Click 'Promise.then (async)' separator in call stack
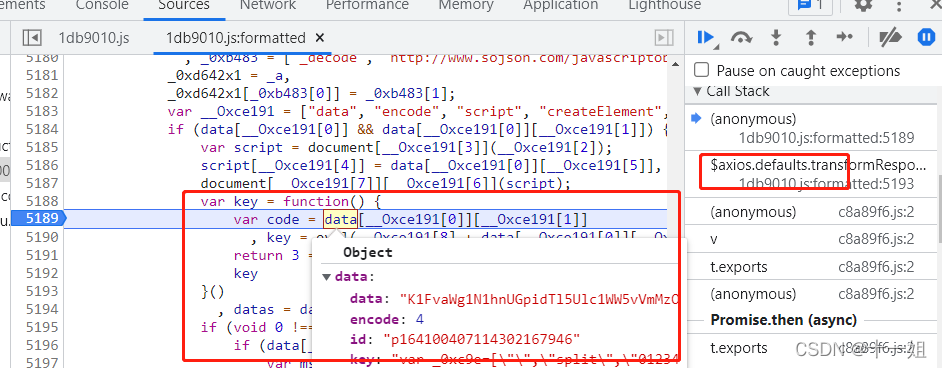 783,320
